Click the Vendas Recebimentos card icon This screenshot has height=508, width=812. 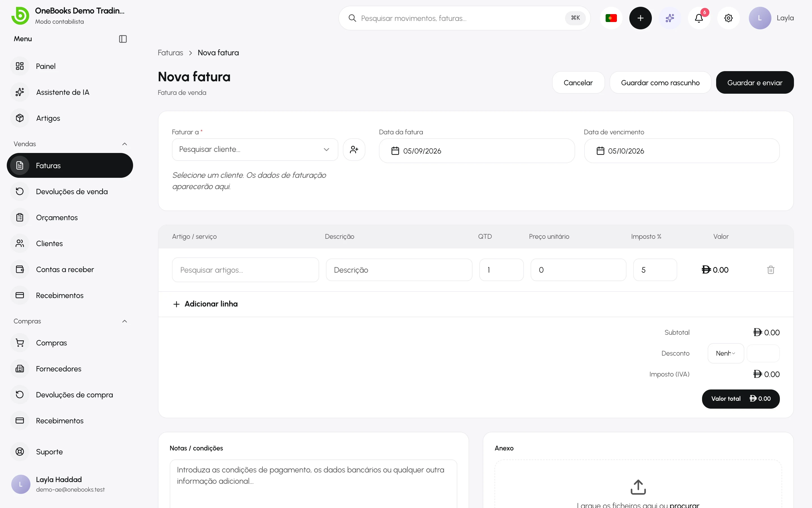pyautogui.click(x=20, y=295)
